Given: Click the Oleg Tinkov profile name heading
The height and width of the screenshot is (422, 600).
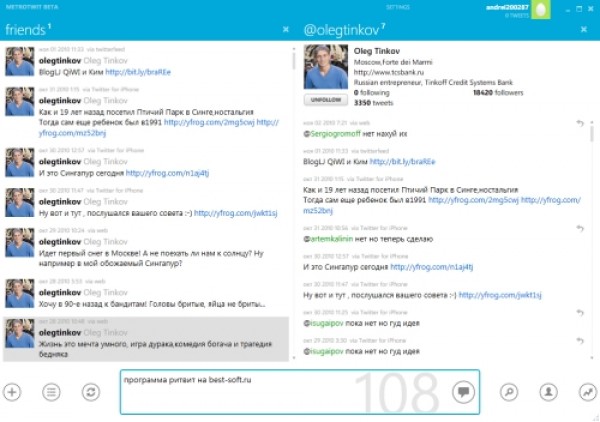Looking at the screenshot, I should 377,51.
